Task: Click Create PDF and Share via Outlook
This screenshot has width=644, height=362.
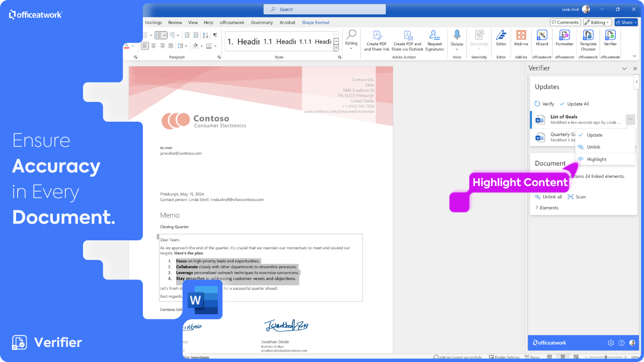Action: point(408,40)
